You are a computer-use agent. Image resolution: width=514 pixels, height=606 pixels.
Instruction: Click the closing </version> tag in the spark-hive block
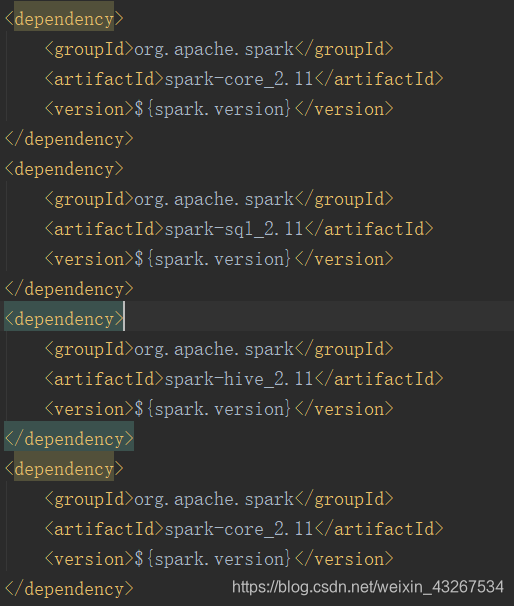coord(344,409)
